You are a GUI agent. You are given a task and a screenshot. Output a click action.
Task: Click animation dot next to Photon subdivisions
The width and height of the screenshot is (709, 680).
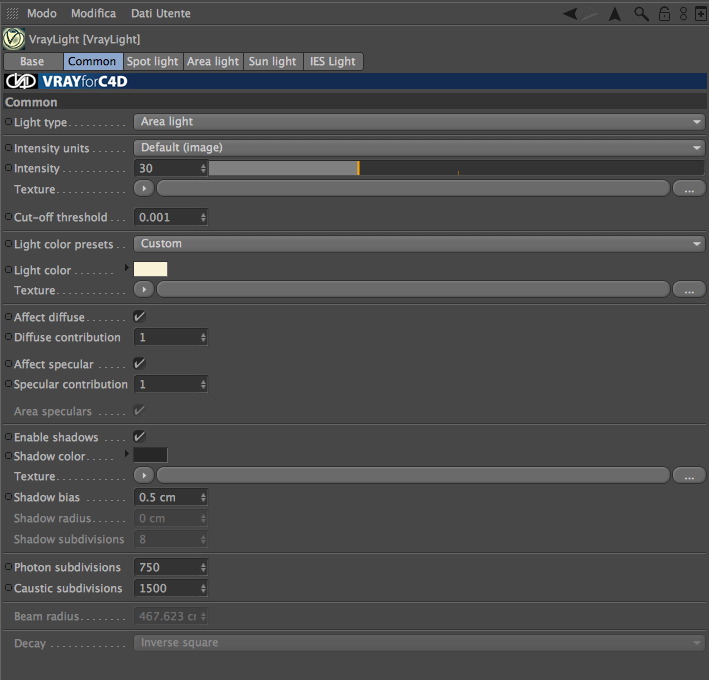8,567
